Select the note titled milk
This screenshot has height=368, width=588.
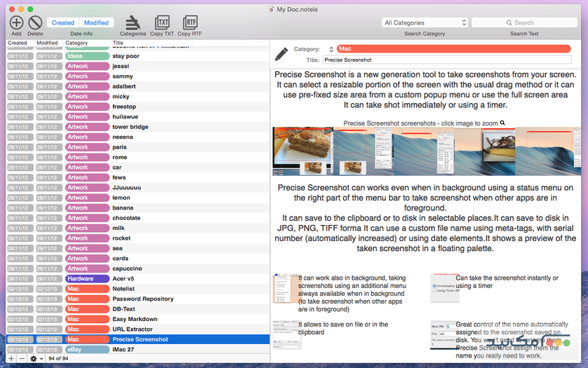tap(138, 229)
